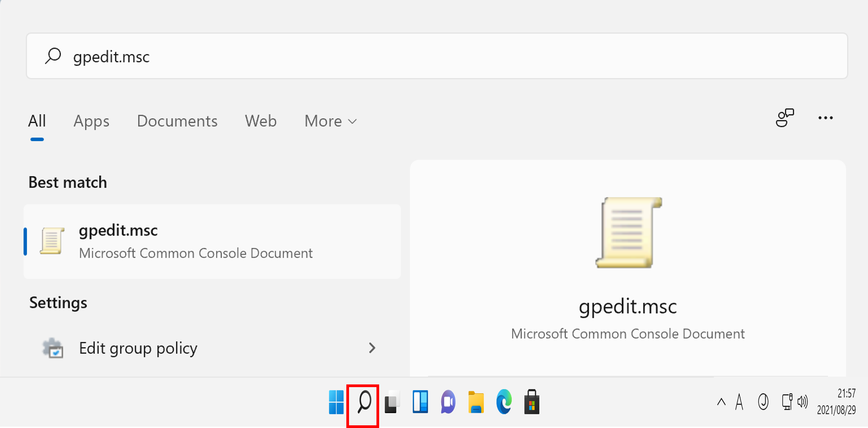Open Edit group policy setting
This screenshot has width=868, height=428.
point(138,348)
